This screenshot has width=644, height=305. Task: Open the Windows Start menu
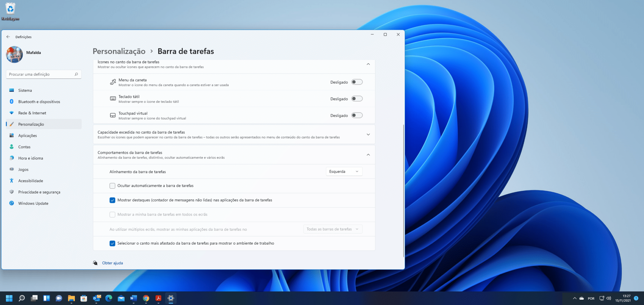point(9,298)
